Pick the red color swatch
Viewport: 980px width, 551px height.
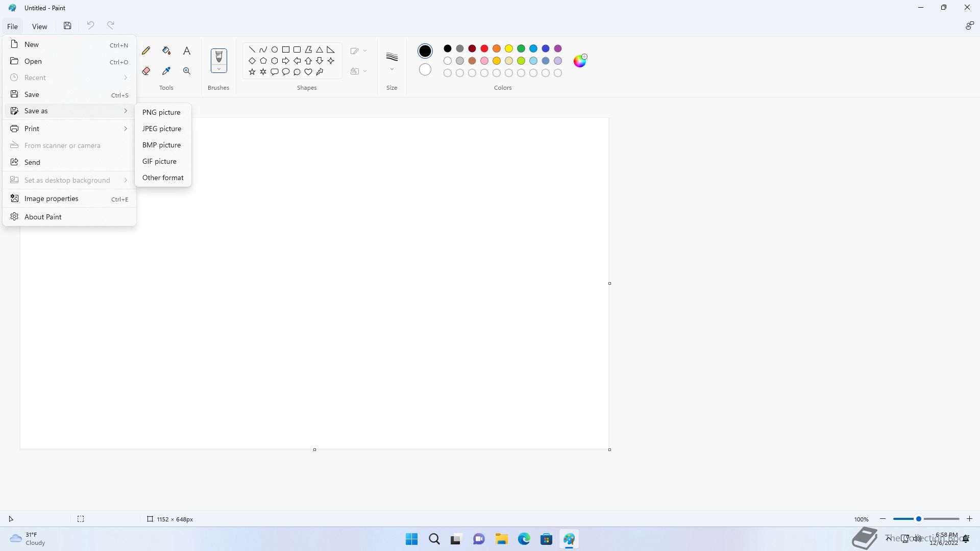[x=484, y=48]
